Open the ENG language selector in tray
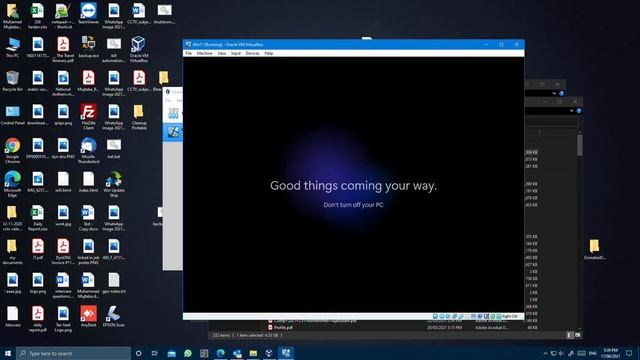The height and width of the screenshot is (360, 640). click(593, 353)
